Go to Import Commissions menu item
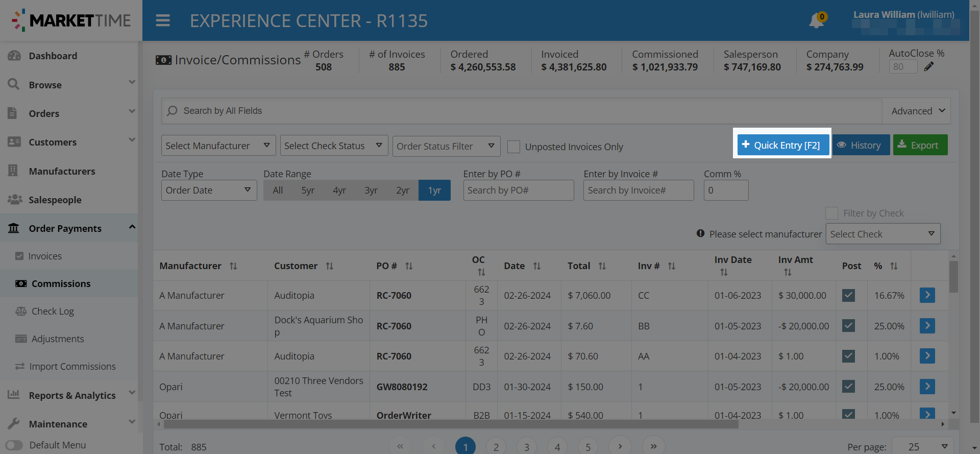The width and height of the screenshot is (980, 454). (72, 367)
